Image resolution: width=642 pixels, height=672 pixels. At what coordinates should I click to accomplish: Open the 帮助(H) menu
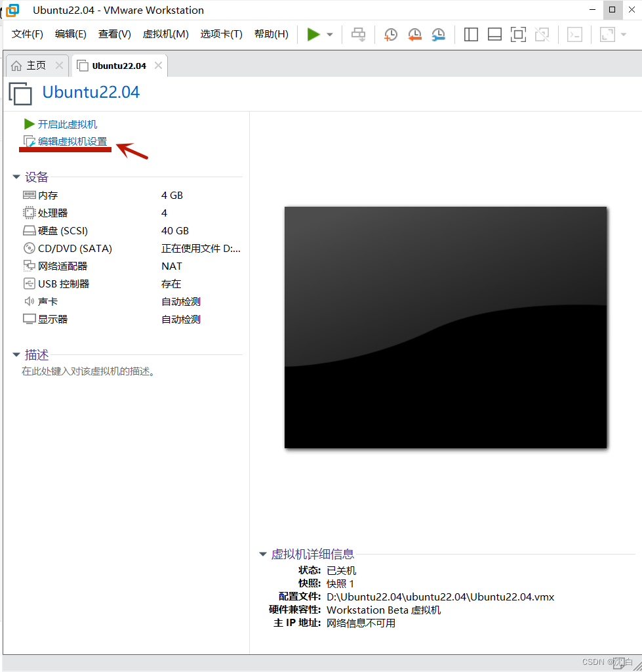pyautogui.click(x=271, y=34)
